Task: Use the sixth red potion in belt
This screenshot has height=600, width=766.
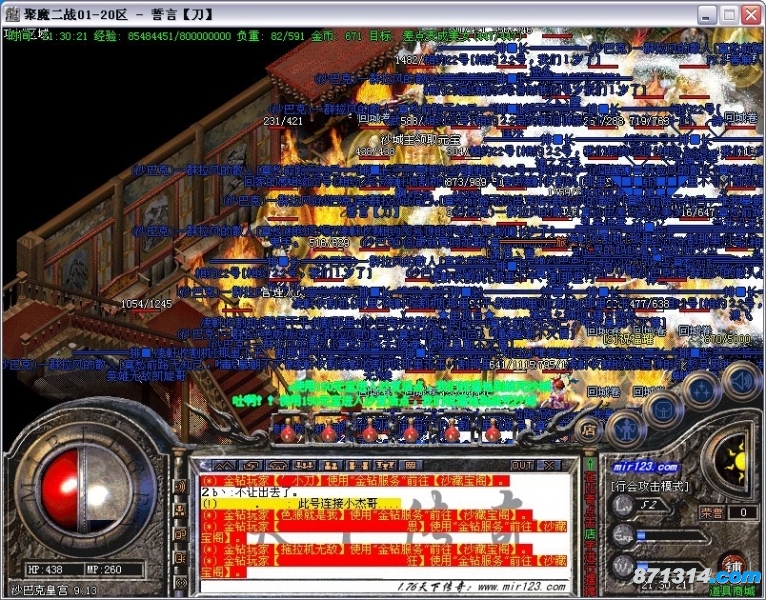Action: [492, 431]
